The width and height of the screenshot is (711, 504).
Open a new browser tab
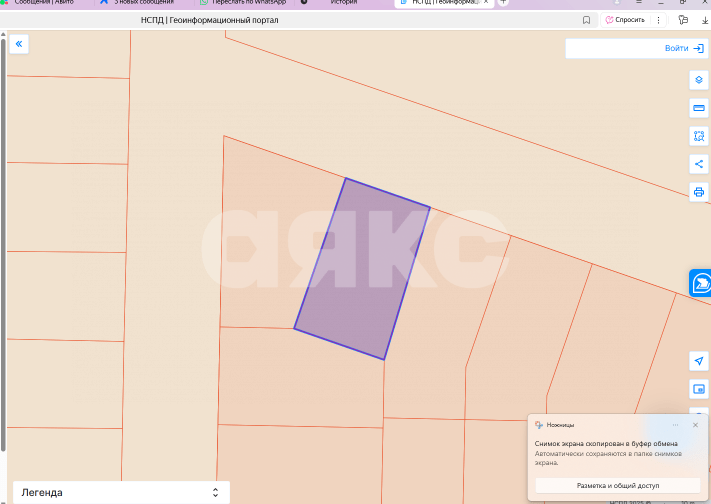(503, 2)
